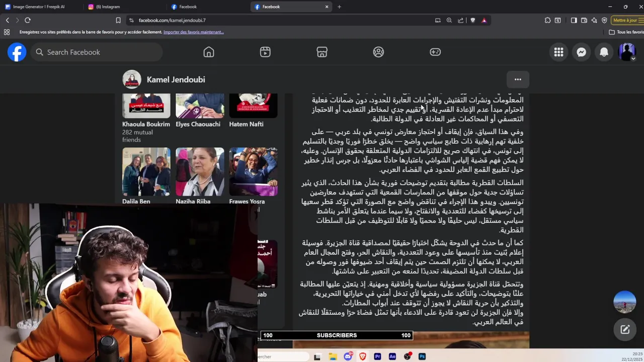Open After Effects from taskbar
The height and width of the screenshot is (362, 644).
[x=392, y=356]
